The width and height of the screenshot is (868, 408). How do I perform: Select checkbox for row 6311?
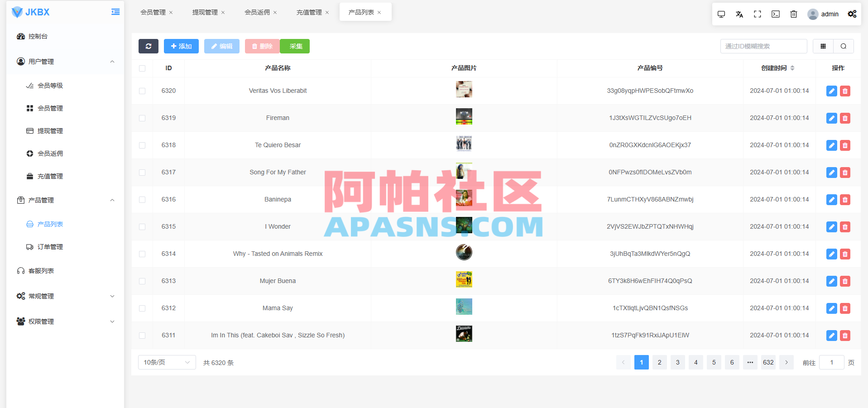142,336
